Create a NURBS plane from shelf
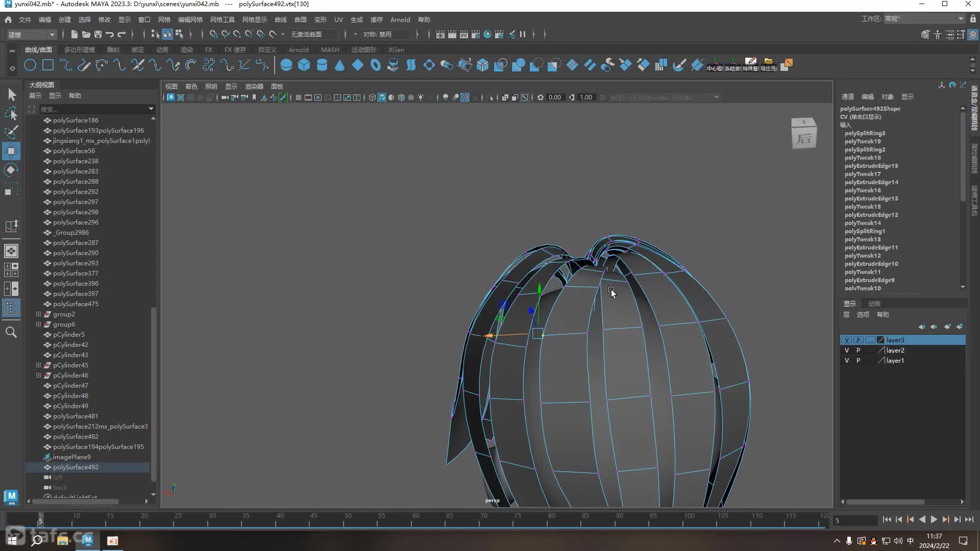The height and width of the screenshot is (551, 980). pyautogui.click(x=358, y=65)
